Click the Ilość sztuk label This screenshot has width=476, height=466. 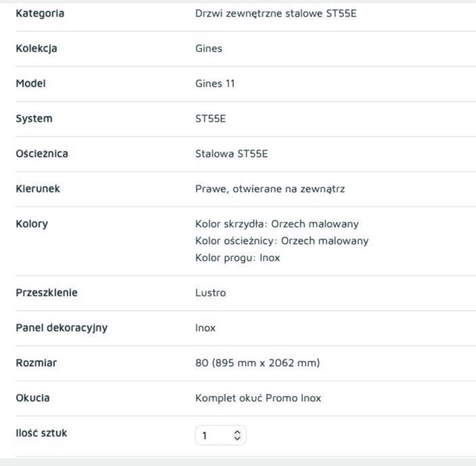click(41, 433)
